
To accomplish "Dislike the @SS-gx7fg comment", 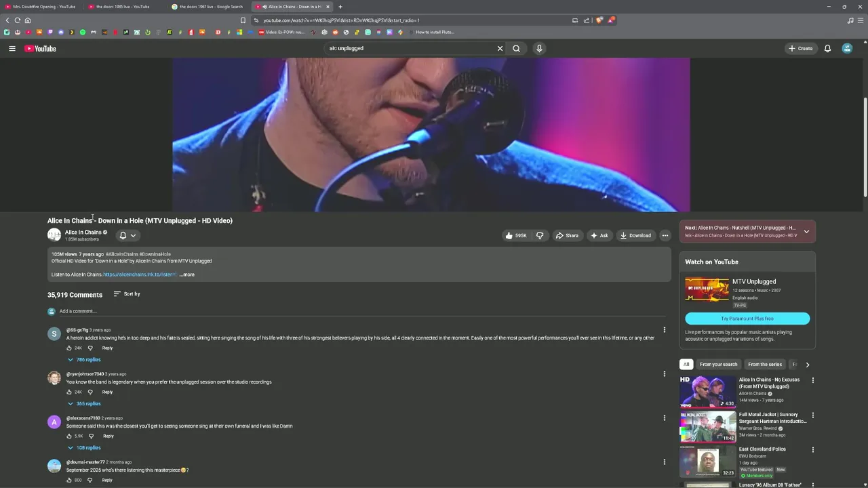I will [x=90, y=348].
